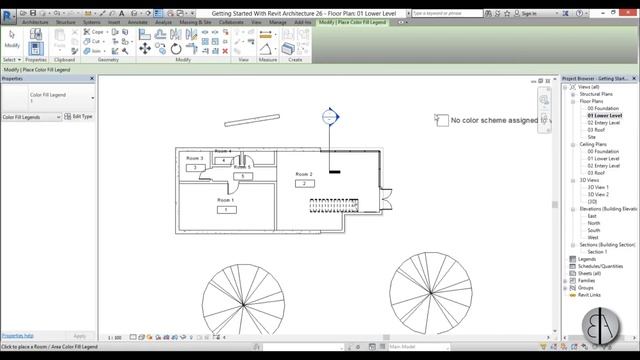The image size is (640, 360).
Task: Open the steering wheel on navigation bar
Action: (x=544, y=100)
